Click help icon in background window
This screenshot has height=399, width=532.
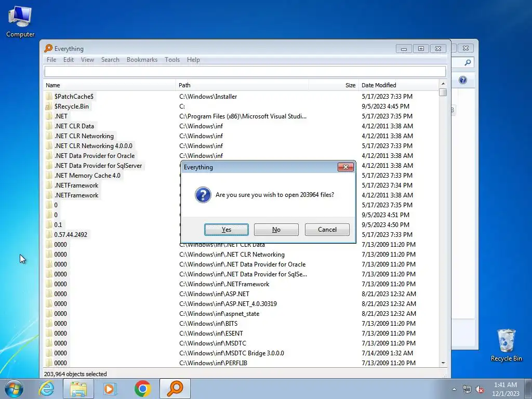point(463,80)
